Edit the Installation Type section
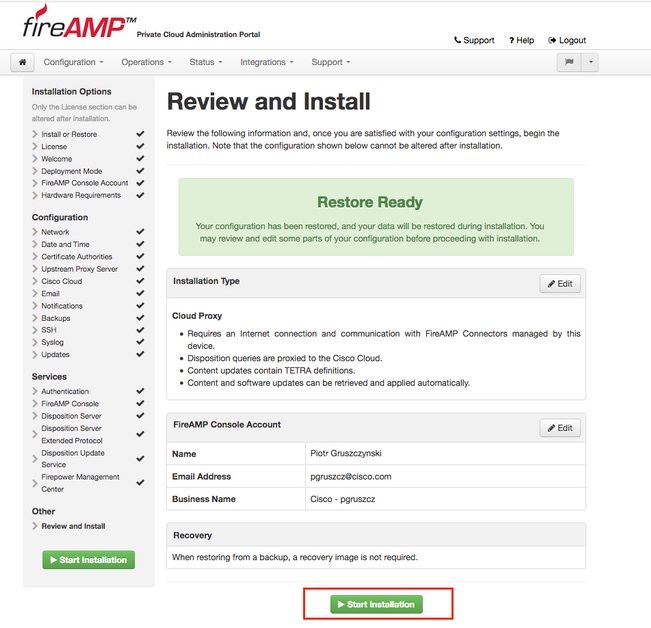 [x=560, y=284]
